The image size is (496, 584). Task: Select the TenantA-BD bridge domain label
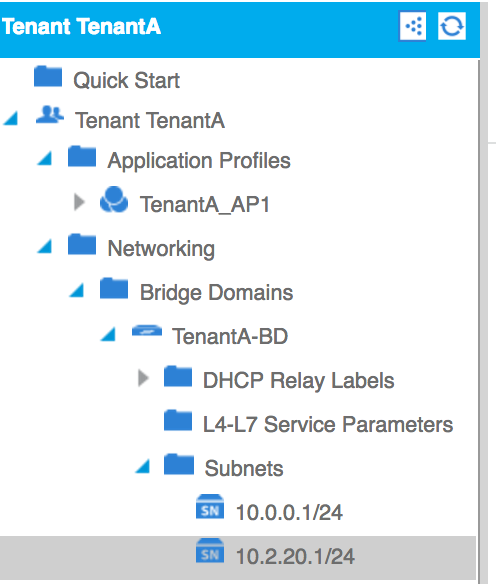tap(230, 336)
